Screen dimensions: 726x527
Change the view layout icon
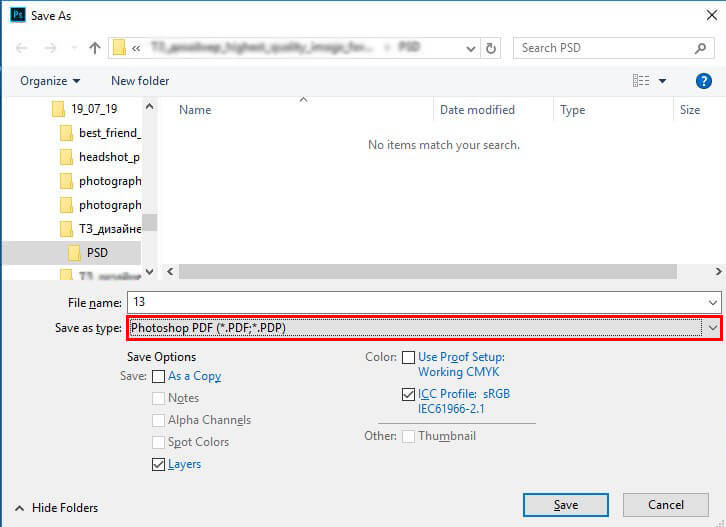[x=641, y=81]
